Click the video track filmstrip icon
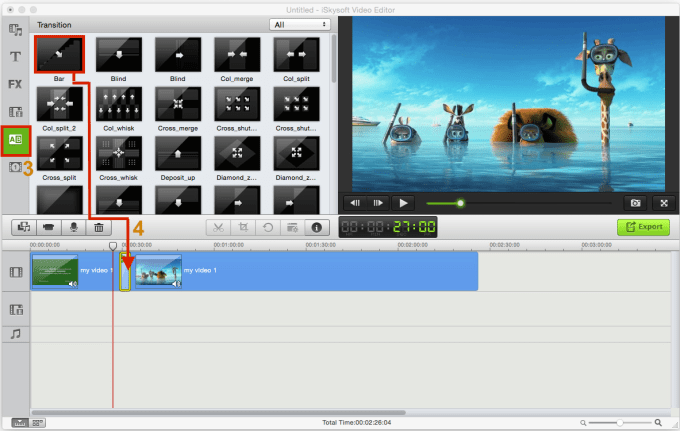The image size is (680, 431). (x=16, y=272)
